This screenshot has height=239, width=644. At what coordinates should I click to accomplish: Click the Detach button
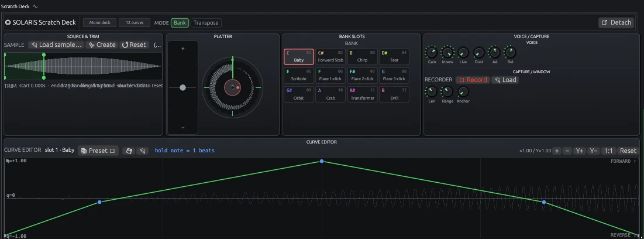617,23
